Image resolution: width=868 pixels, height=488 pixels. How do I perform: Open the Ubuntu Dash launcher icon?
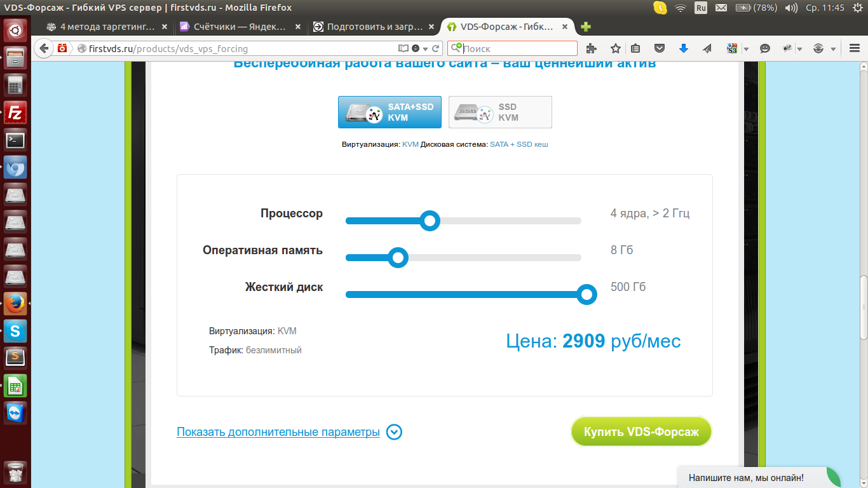click(x=15, y=29)
